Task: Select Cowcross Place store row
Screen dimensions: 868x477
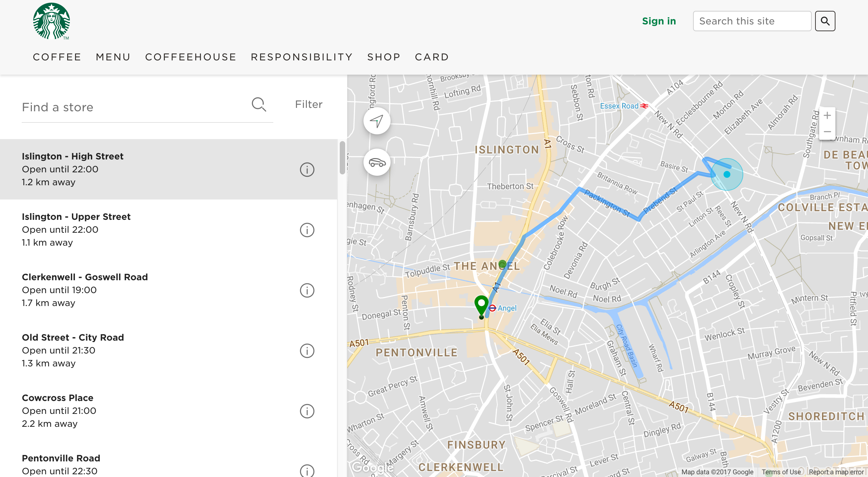Action: point(169,411)
